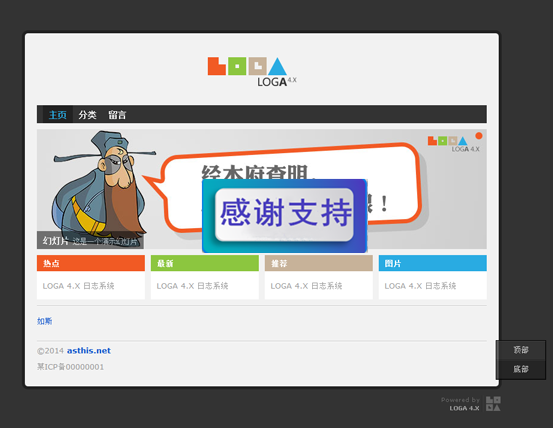Jump to bottom with 底部 button
The image size is (553, 428).
[x=521, y=369]
